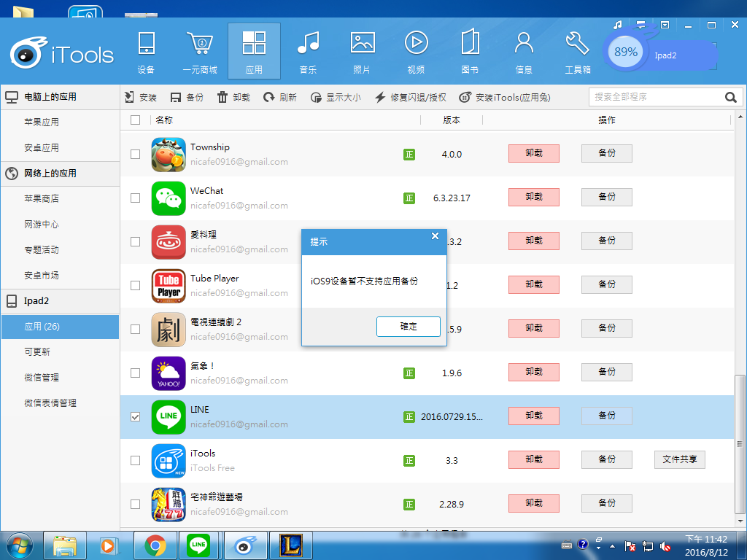Collapse the 电脑上的应用 sidebar section
The image size is (747, 560).
[60, 97]
